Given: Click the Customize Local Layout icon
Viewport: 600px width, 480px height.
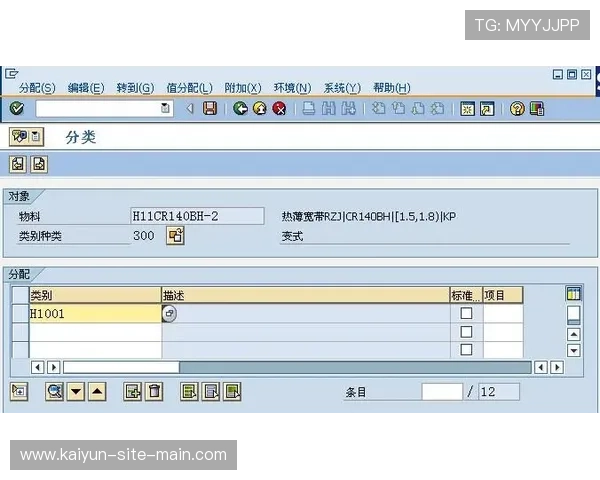Looking at the screenshot, I should [x=537, y=109].
